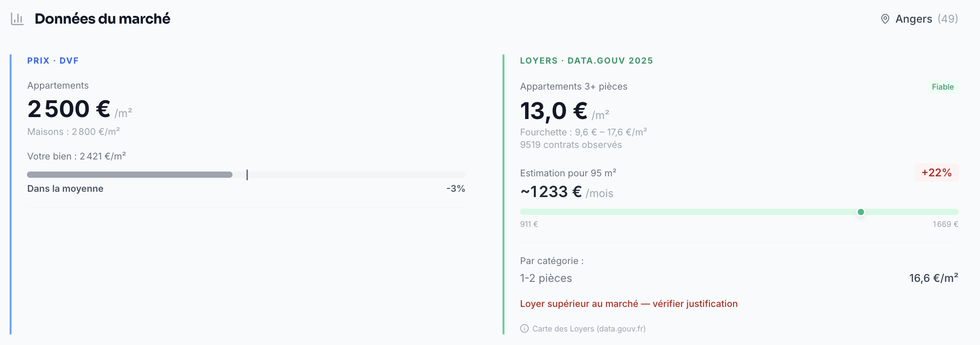Viewport: 980px width, 345px height.
Task: Click the info icon beside Carte des Loyers
Action: click(524, 329)
